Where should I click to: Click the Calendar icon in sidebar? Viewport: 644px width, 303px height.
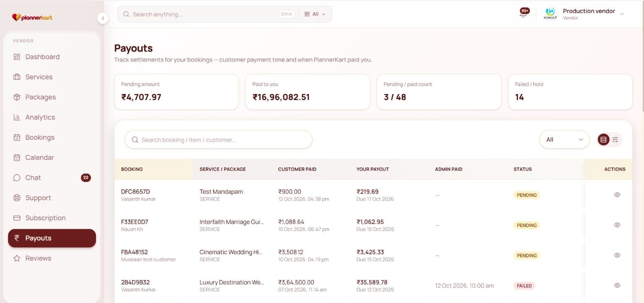17,157
